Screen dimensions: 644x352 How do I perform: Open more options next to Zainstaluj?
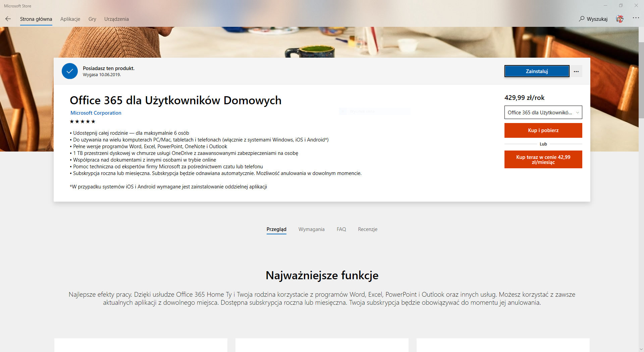click(576, 71)
